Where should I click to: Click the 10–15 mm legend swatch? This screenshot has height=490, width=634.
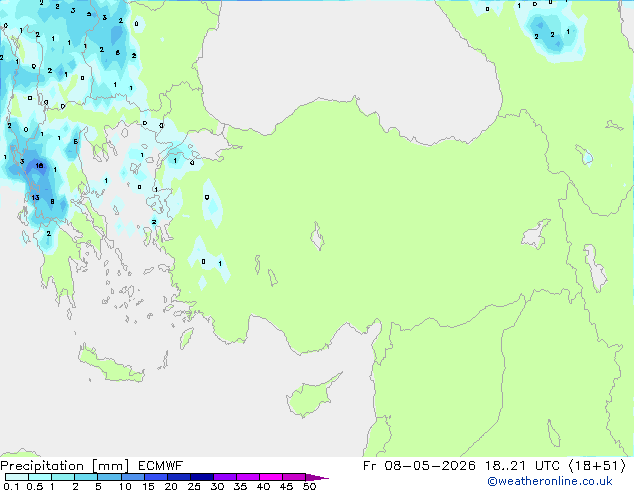tap(132, 477)
